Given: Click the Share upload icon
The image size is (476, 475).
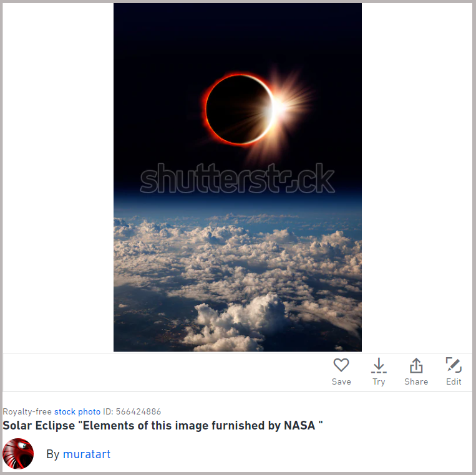Looking at the screenshot, I should click(416, 365).
